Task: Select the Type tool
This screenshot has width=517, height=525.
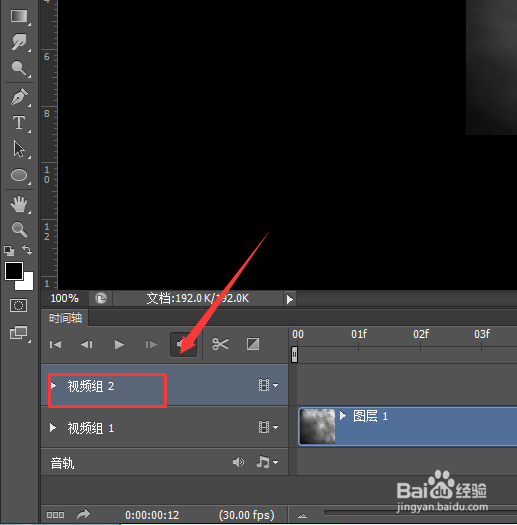Action: pos(19,123)
